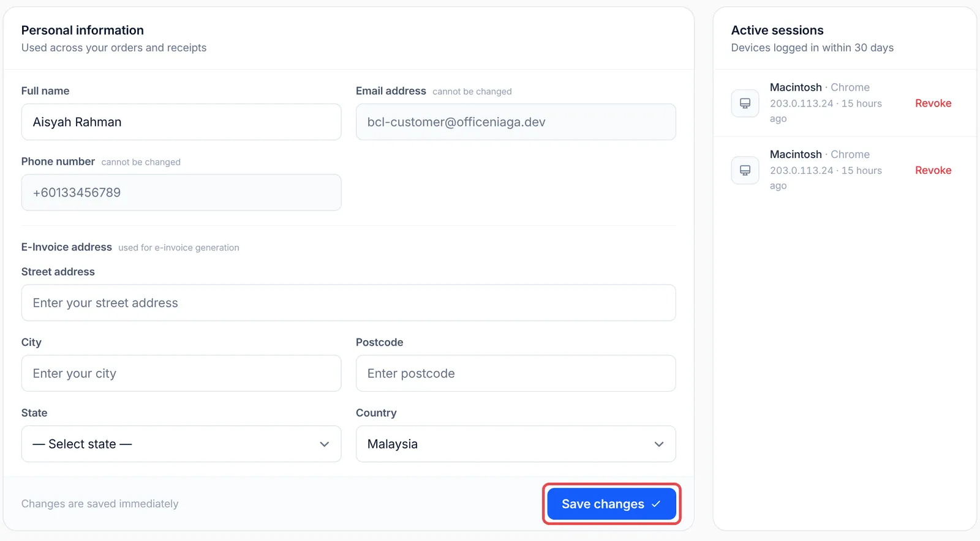Save the profile with Save changes
980x541 pixels.
tap(611, 504)
